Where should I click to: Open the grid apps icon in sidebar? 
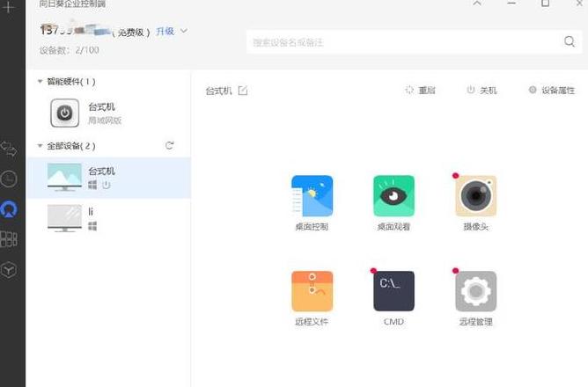pos(9,239)
